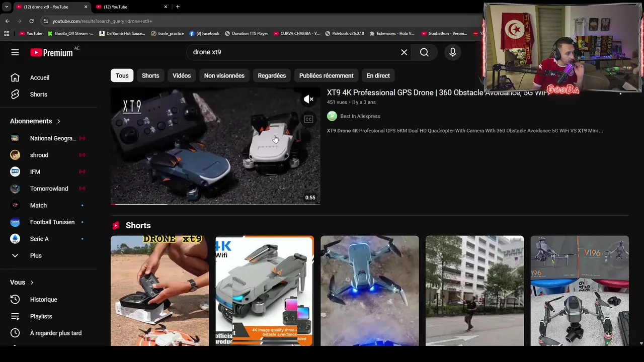Open the shroud subscription channel
The height and width of the screenshot is (362, 644).
48,155
